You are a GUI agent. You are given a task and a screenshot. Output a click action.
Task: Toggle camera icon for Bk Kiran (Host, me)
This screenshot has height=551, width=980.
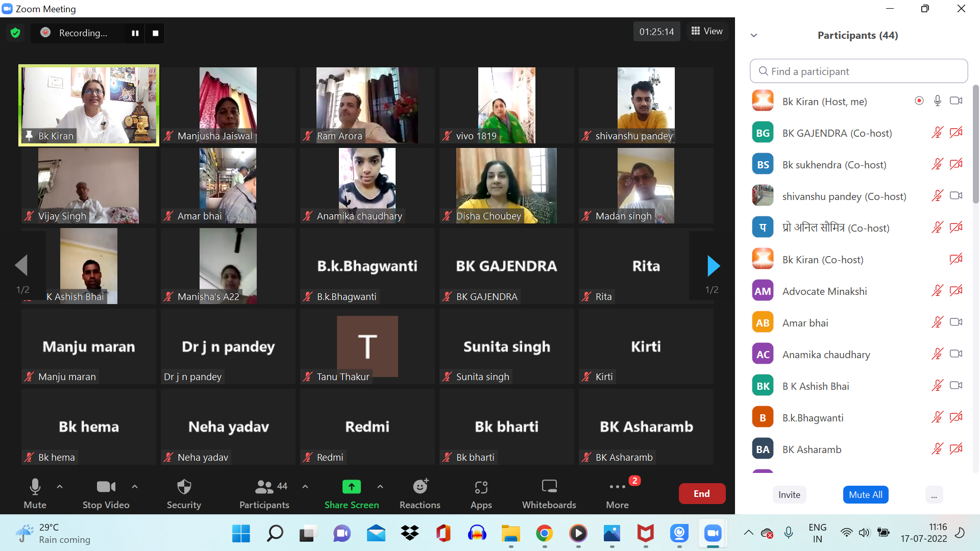click(x=956, y=101)
